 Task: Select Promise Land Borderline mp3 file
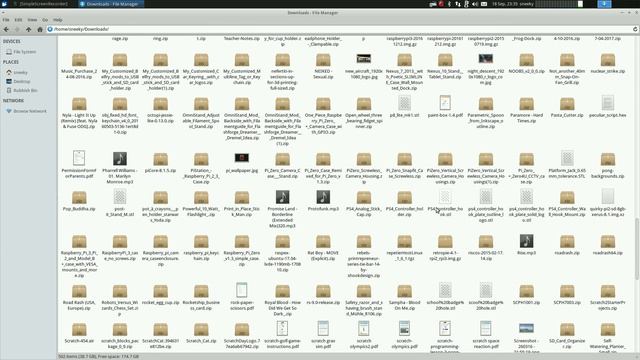[x=282, y=197]
